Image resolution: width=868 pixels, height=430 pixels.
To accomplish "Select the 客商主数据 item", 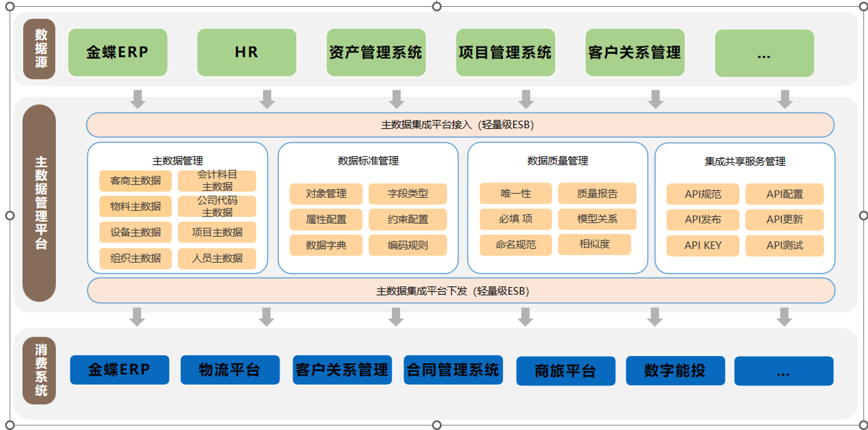I will 135,181.
